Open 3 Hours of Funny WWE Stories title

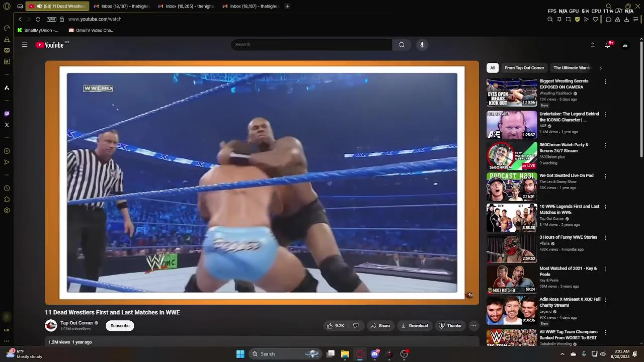568,237
